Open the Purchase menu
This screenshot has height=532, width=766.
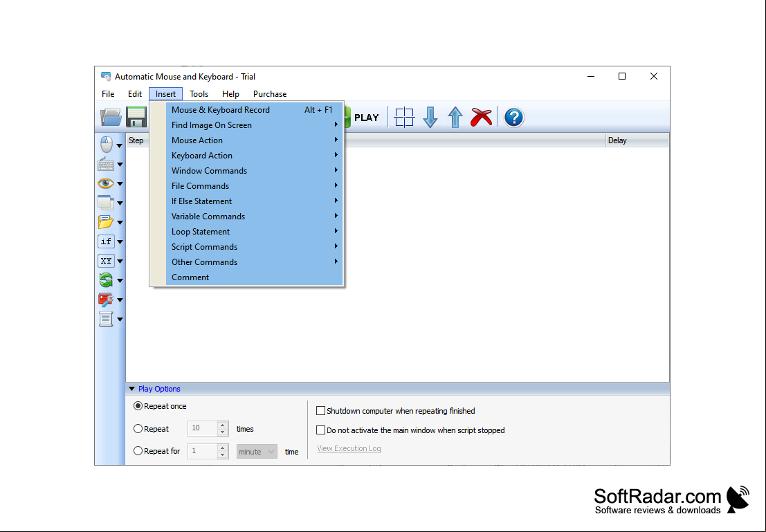pos(270,94)
